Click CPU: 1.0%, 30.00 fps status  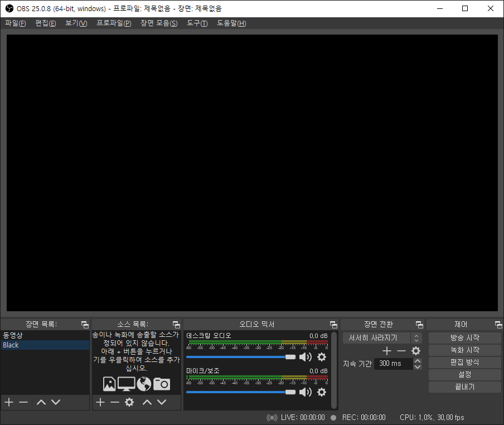coord(432,417)
